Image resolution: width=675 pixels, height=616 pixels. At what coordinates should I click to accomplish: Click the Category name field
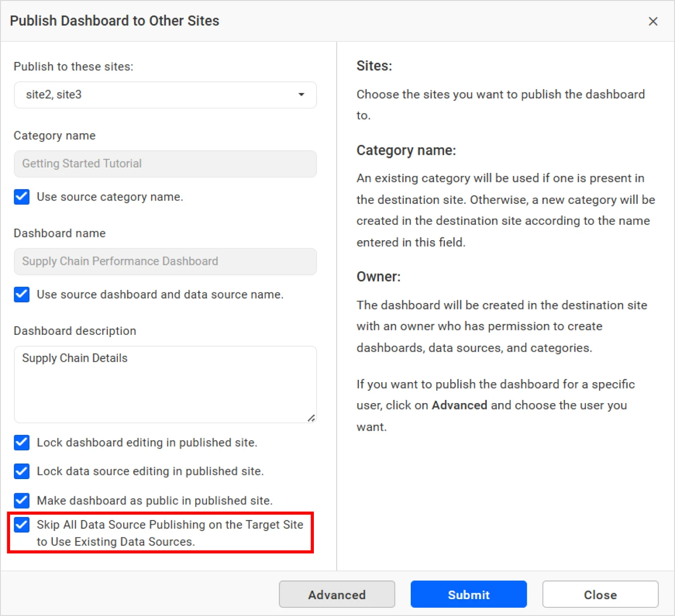pos(165,164)
